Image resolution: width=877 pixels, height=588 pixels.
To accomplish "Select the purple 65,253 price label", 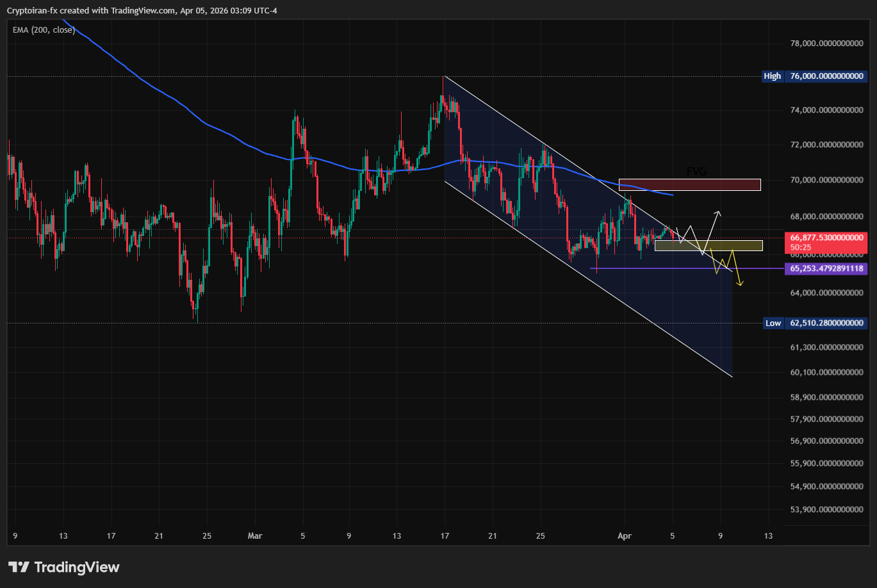I will (826, 269).
